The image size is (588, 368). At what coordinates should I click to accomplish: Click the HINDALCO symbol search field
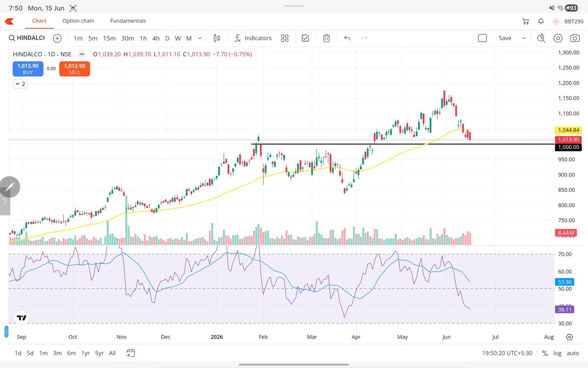27,38
